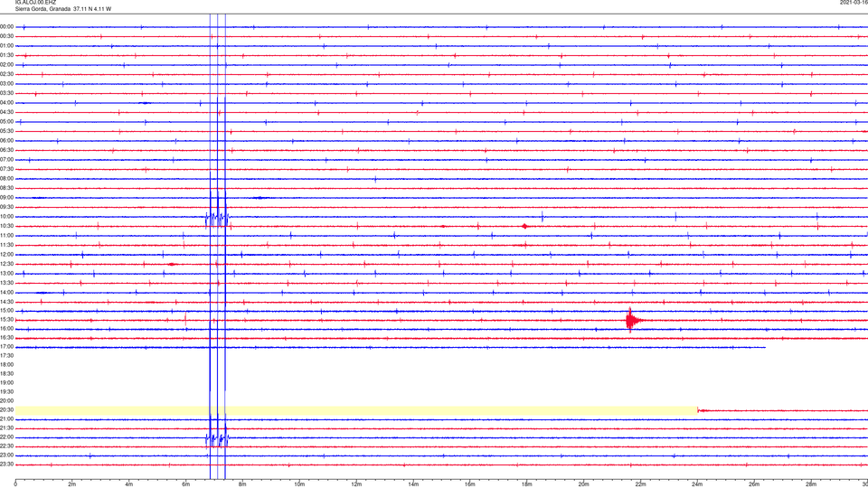Click the 16:00 row label

pos(6,328)
